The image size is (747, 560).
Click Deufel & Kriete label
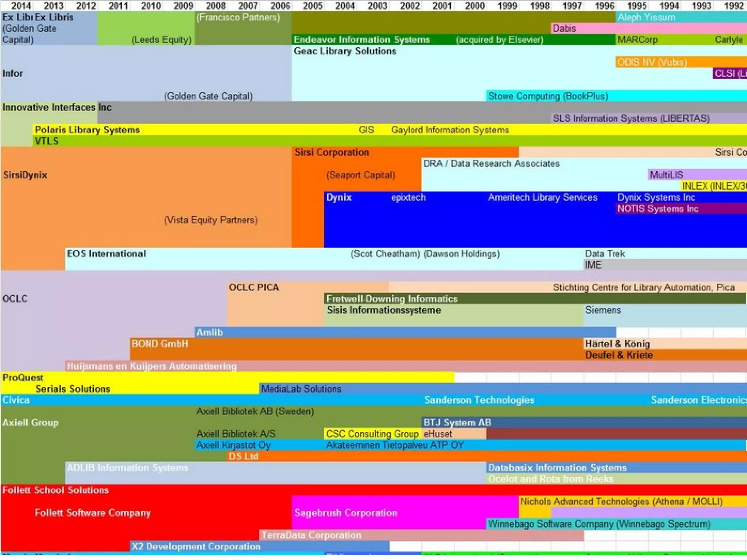619,355
